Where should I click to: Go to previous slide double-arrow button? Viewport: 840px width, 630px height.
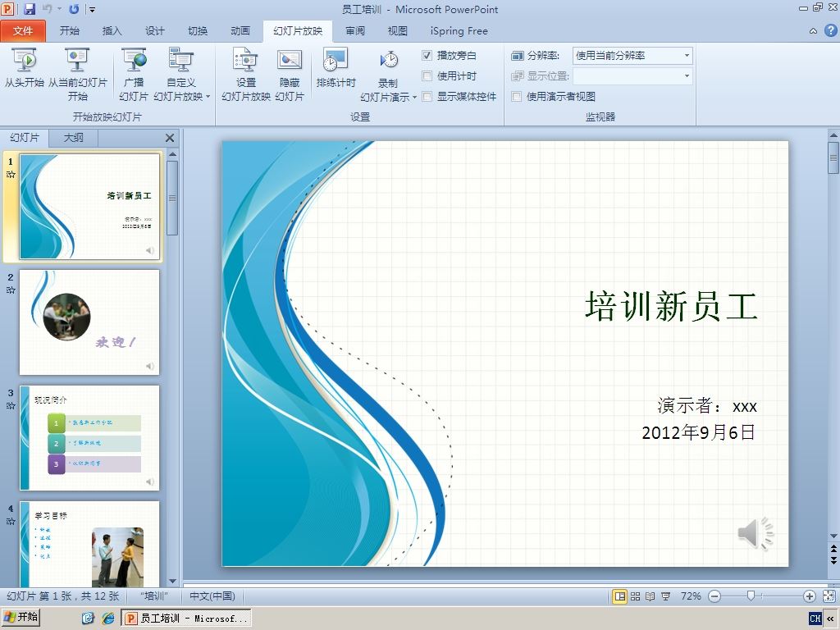pos(833,549)
